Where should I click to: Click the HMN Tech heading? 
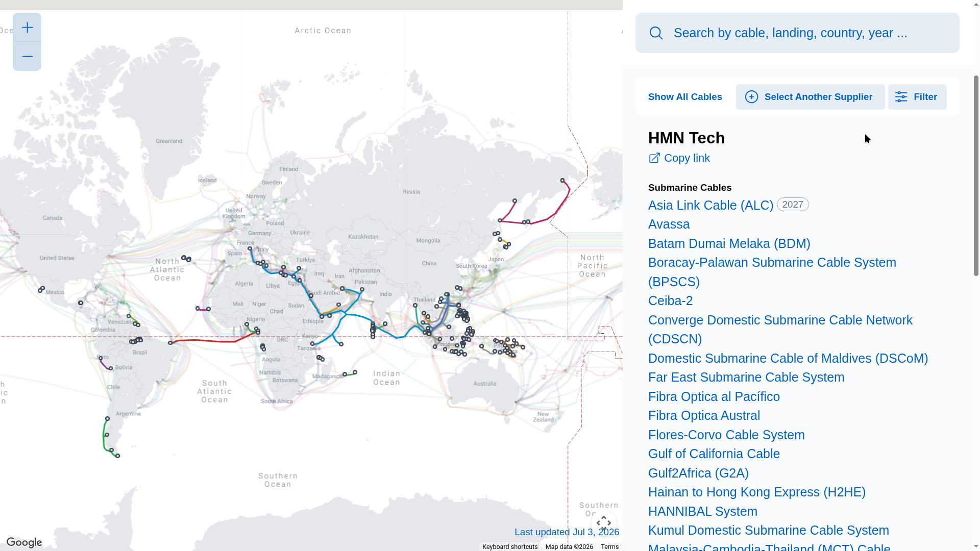click(687, 138)
